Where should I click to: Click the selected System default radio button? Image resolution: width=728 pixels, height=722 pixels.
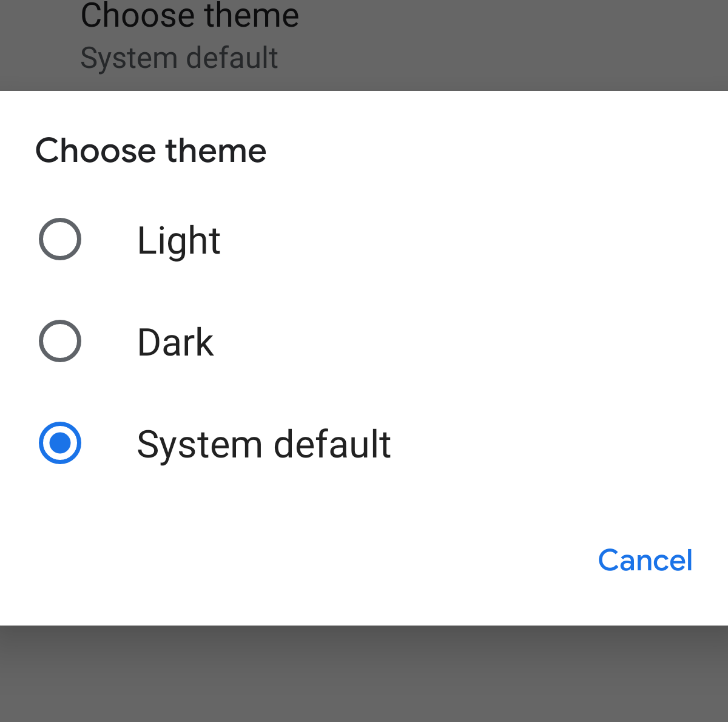60,443
